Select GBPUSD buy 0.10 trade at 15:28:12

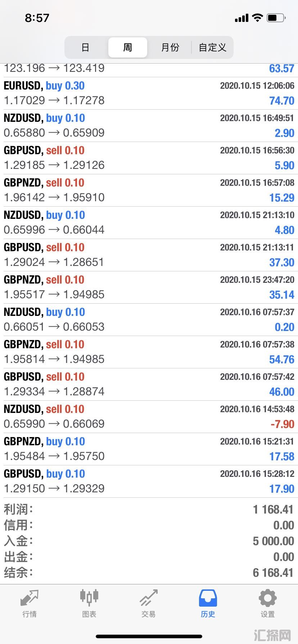(x=149, y=482)
